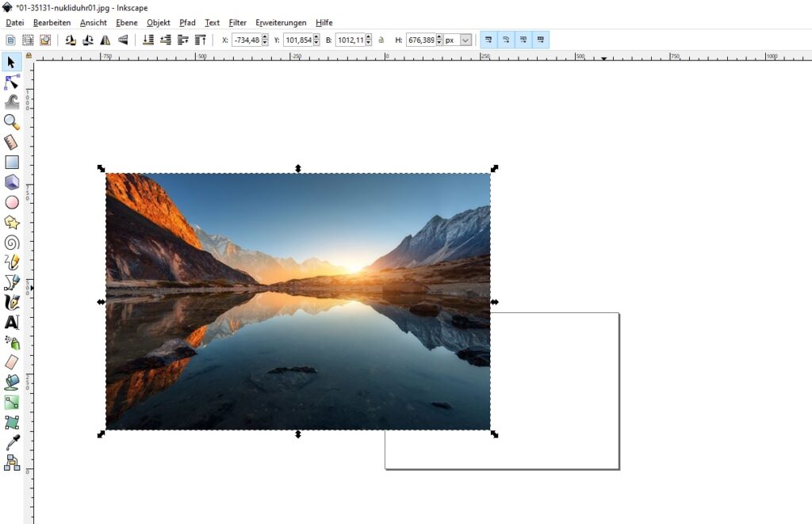Click the top-left scale handle of selection
The image size is (812, 524).
(x=101, y=168)
